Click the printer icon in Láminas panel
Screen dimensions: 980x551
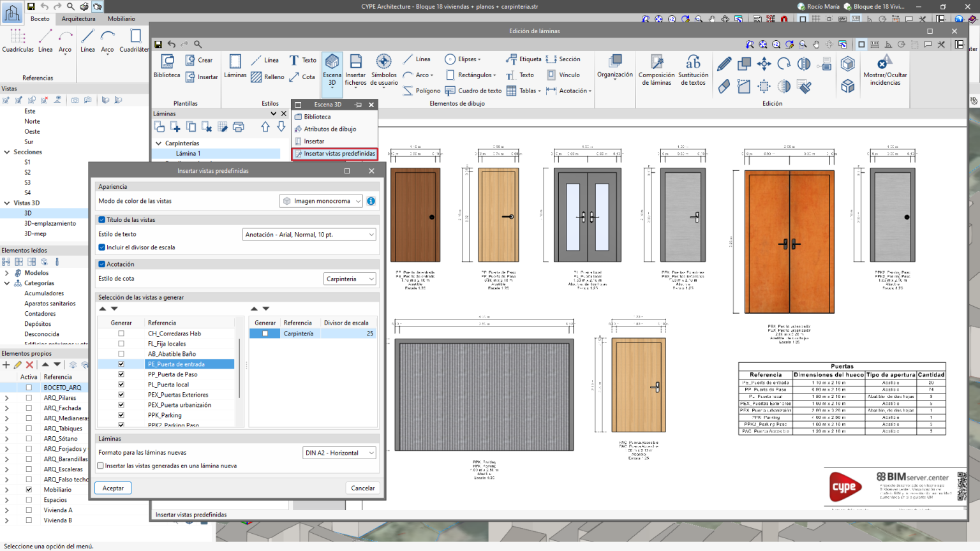click(239, 127)
